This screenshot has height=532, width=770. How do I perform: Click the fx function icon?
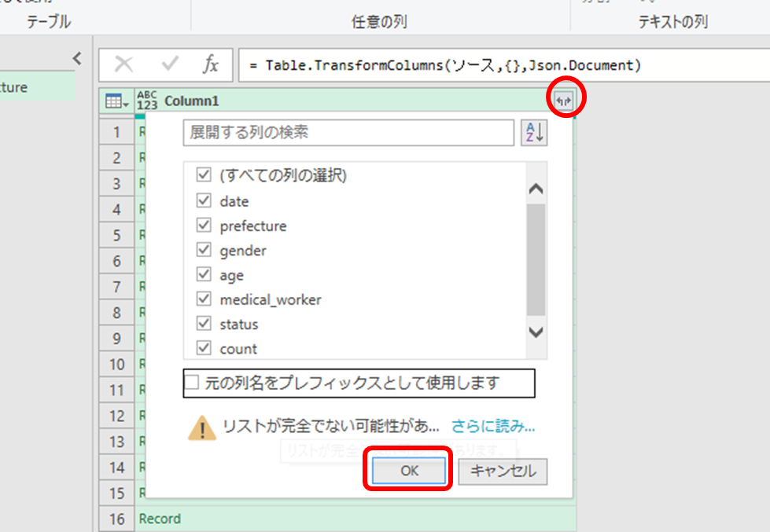[x=210, y=64]
